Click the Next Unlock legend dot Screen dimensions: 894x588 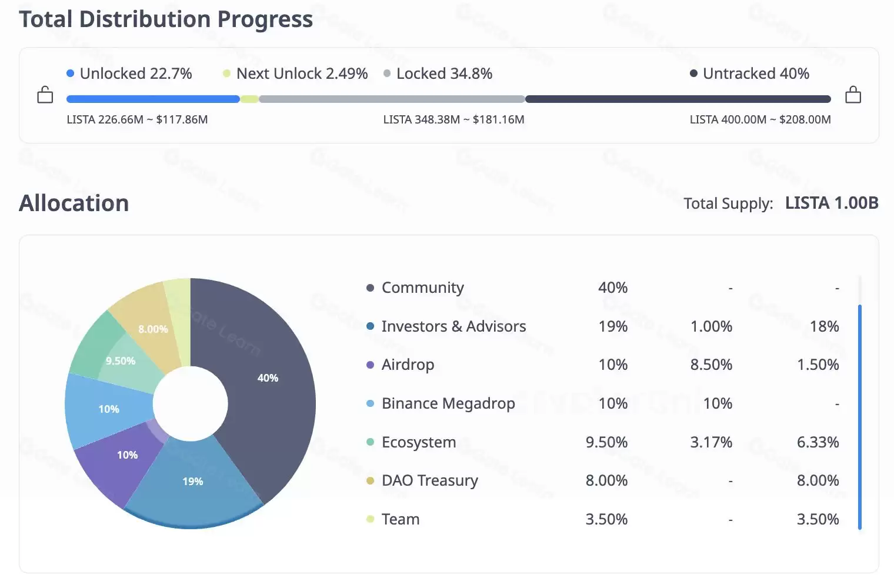pos(226,73)
